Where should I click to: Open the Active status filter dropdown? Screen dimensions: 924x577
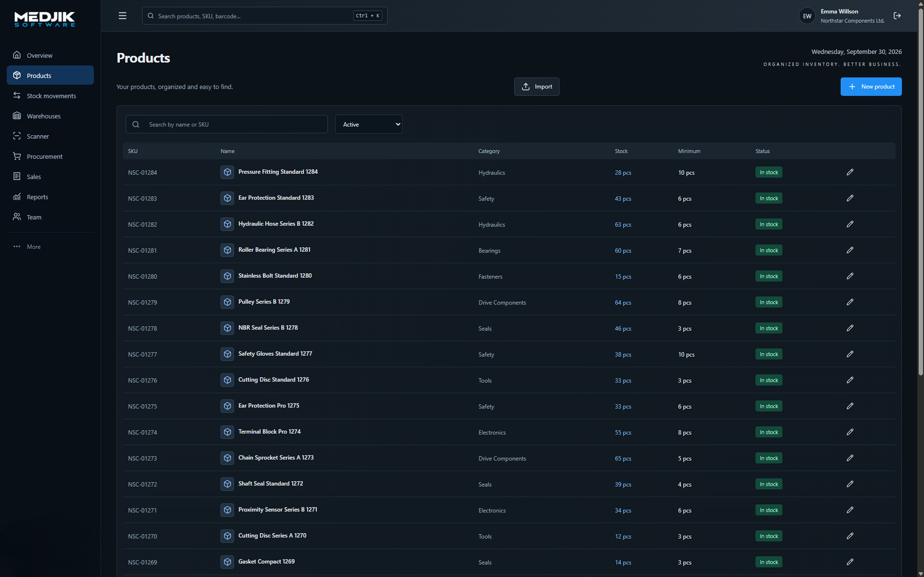point(368,124)
